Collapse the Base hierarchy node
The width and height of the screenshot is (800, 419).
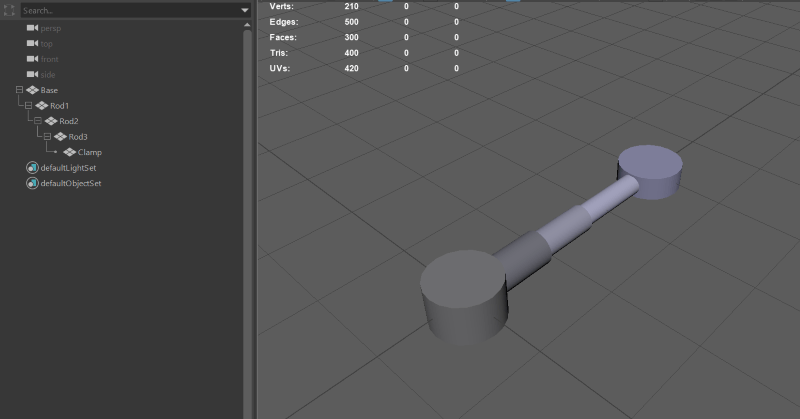[19, 90]
